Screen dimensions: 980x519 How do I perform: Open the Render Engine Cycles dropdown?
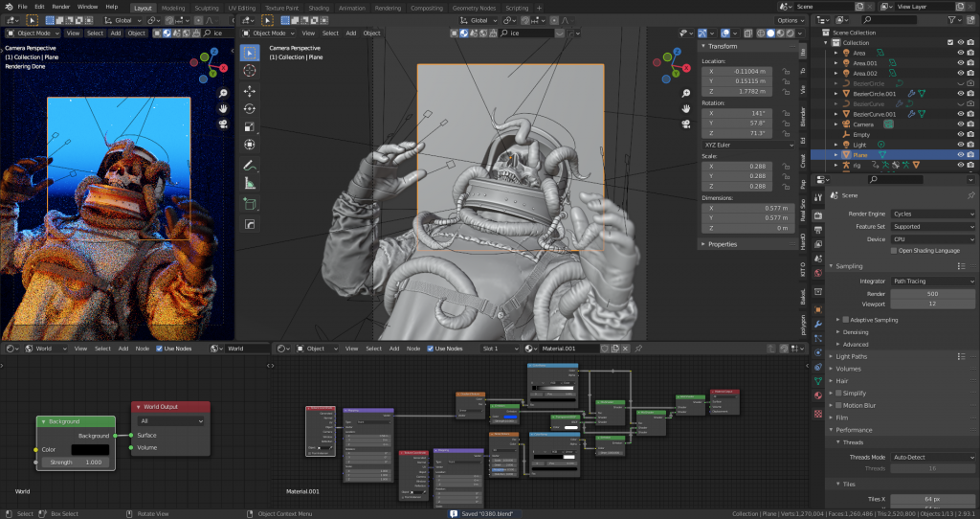932,214
